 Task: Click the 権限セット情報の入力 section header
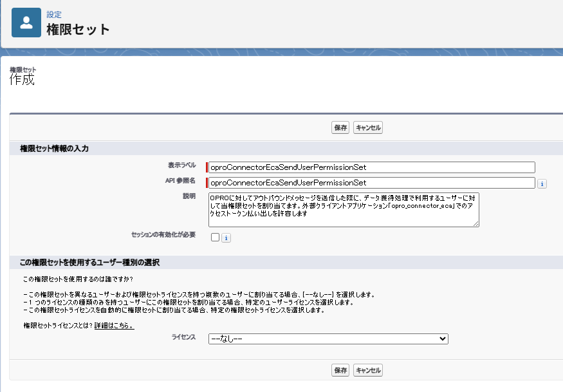pyautogui.click(x=55, y=149)
